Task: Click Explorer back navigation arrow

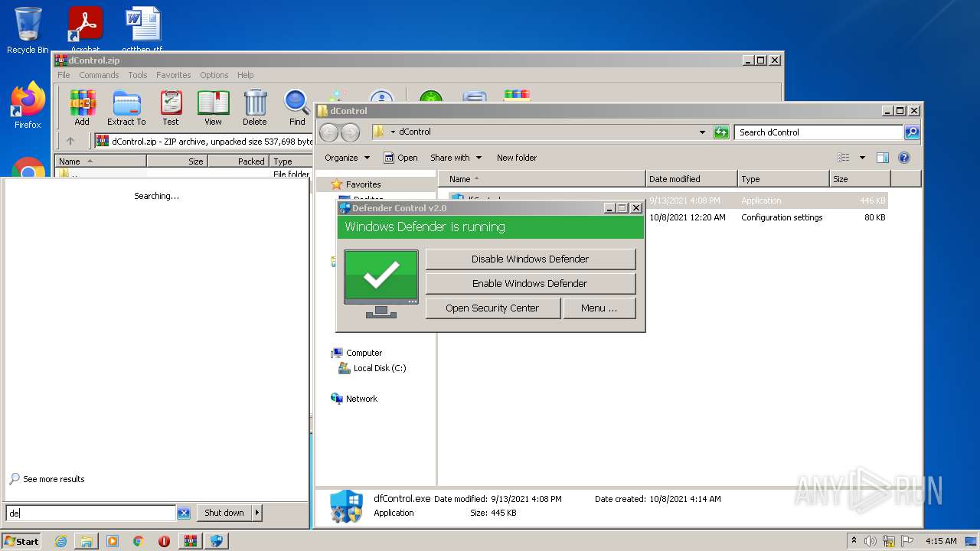Action: 328,132
